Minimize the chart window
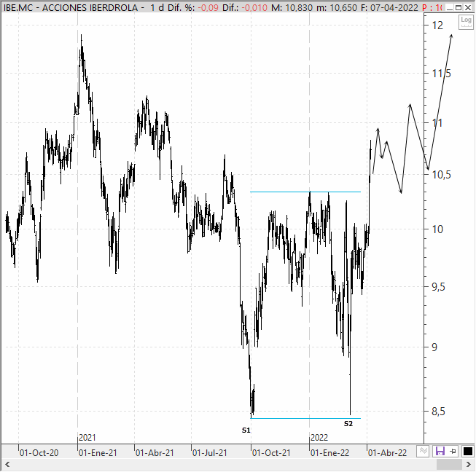476x472 pixels. 450,7
